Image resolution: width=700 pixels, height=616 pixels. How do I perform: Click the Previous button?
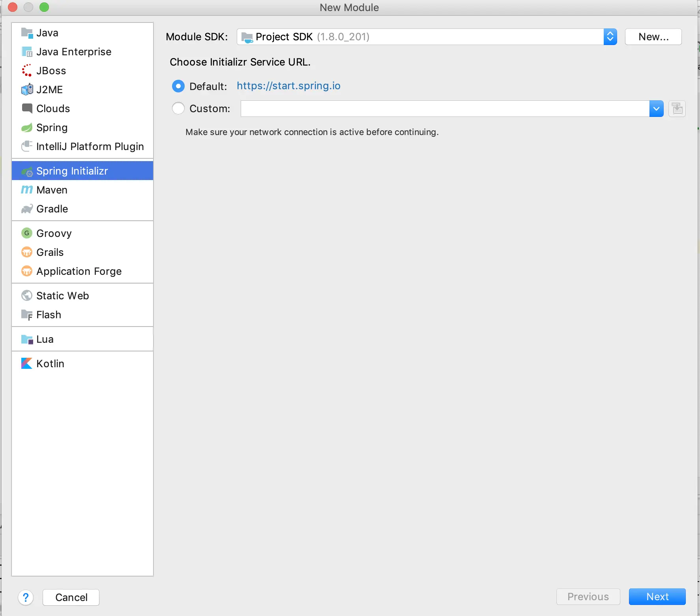click(588, 597)
